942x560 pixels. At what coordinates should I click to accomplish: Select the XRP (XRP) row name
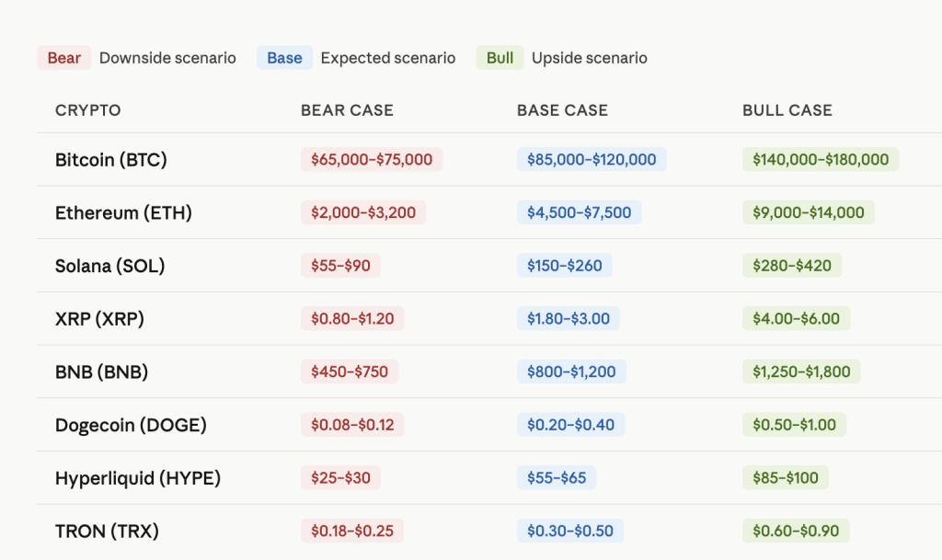click(99, 319)
